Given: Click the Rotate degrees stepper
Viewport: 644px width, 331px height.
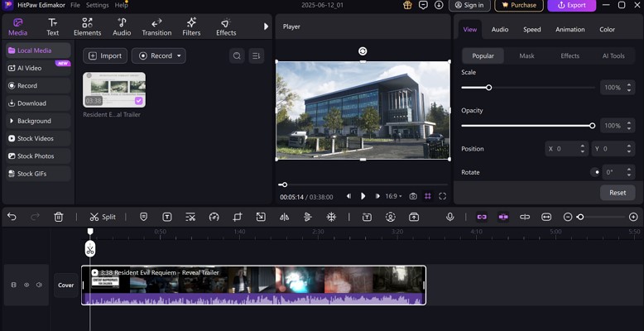Looking at the screenshot, I should click(x=629, y=172).
